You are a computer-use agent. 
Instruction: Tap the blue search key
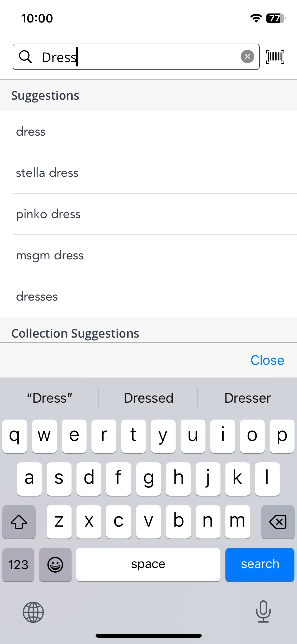[260, 565]
